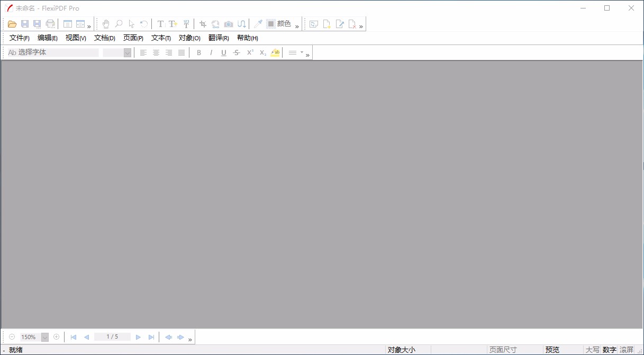Click the 预览 status bar entry

(552, 350)
